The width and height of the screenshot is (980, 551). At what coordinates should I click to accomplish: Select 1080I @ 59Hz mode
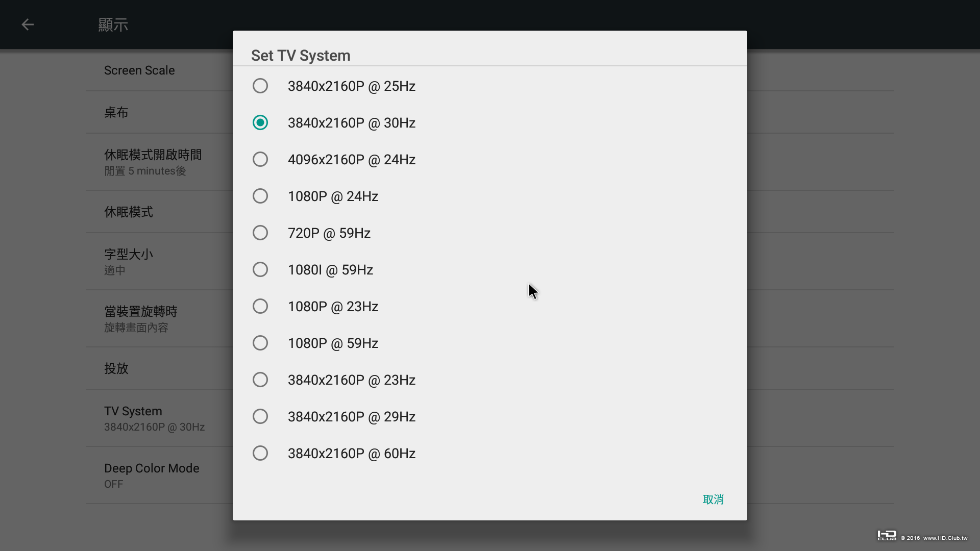(260, 269)
